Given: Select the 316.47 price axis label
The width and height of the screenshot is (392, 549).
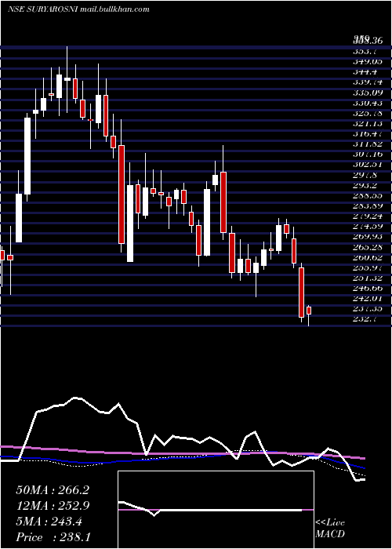Looking at the screenshot, I should [367, 134].
